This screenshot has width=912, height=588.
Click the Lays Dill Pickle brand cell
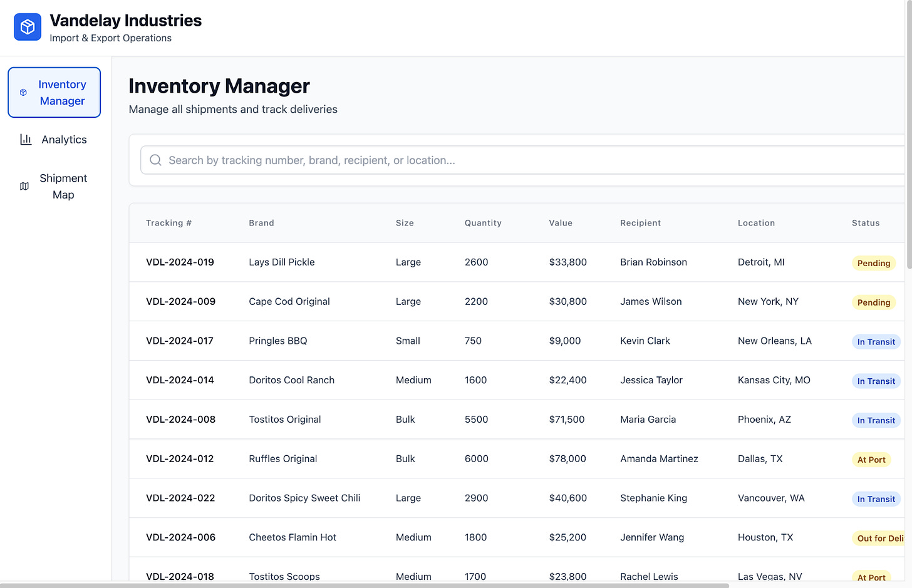[x=282, y=262]
